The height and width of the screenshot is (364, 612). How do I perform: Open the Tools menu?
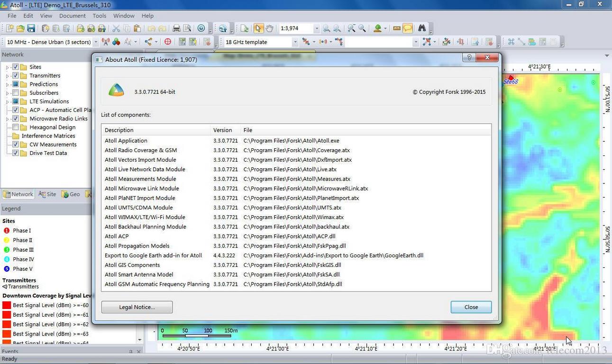click(x=100, y=16)
